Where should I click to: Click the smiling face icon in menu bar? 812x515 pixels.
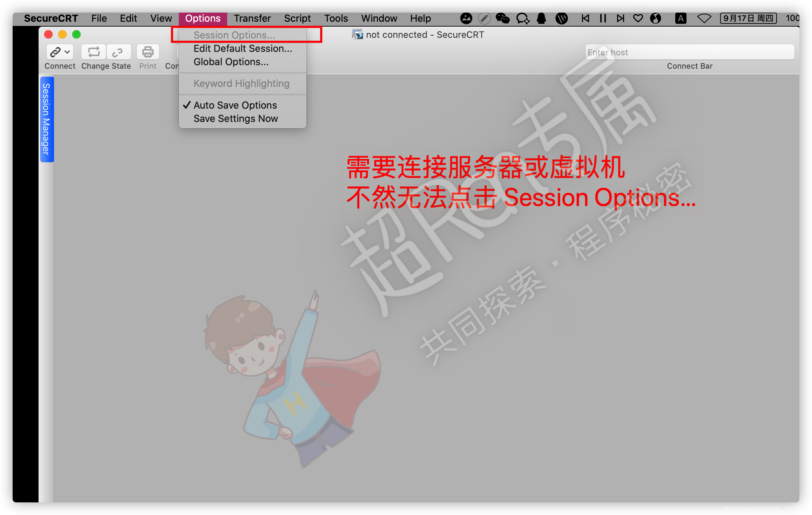[466, 18]
